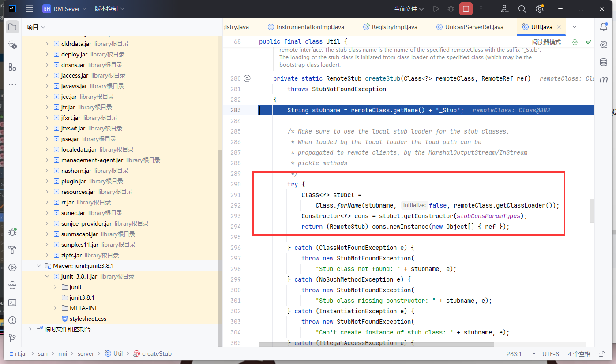Toggle the read-only lock in status bar
This screenshot has width=616, height=364.
coord(601,354)
